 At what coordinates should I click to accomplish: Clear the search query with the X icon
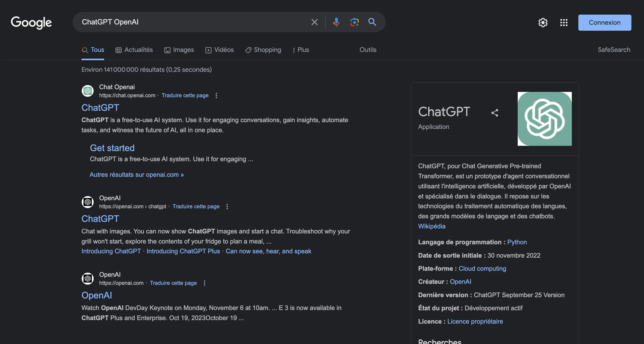(314, 22)
